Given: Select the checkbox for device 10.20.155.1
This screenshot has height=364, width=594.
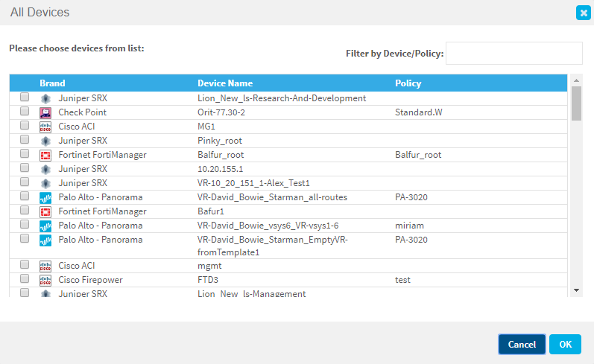Looking at the screenshot, I should point(25,168).
